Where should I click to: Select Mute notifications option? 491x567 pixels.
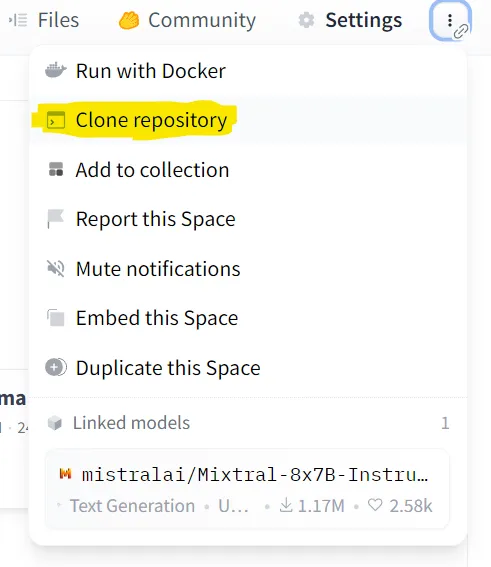pos(248,269)
